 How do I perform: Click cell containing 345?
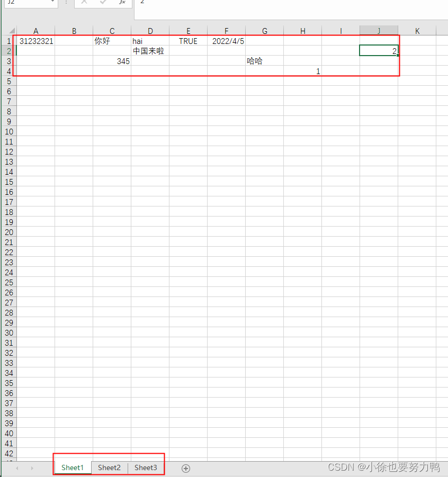click(112, 61)
